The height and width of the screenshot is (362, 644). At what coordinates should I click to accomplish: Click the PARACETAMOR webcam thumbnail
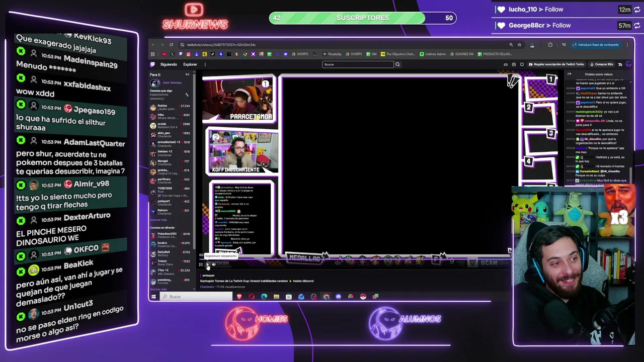coord(239,101)
